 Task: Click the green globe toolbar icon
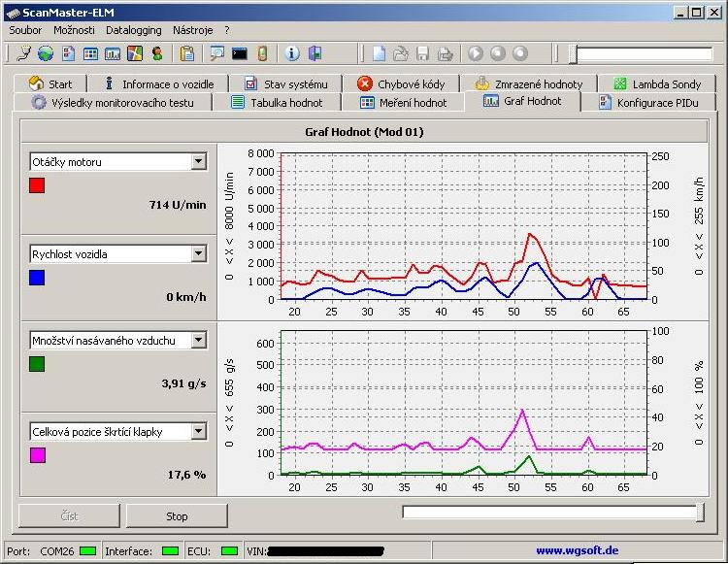coord(46,53)
